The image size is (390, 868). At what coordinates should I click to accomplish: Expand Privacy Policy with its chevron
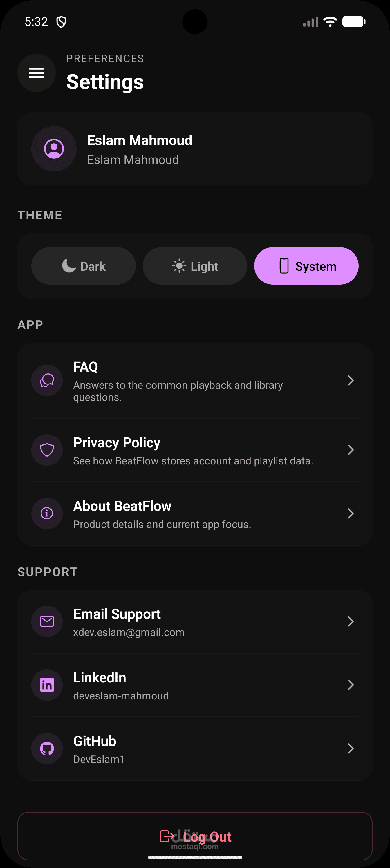click(351, 450)
